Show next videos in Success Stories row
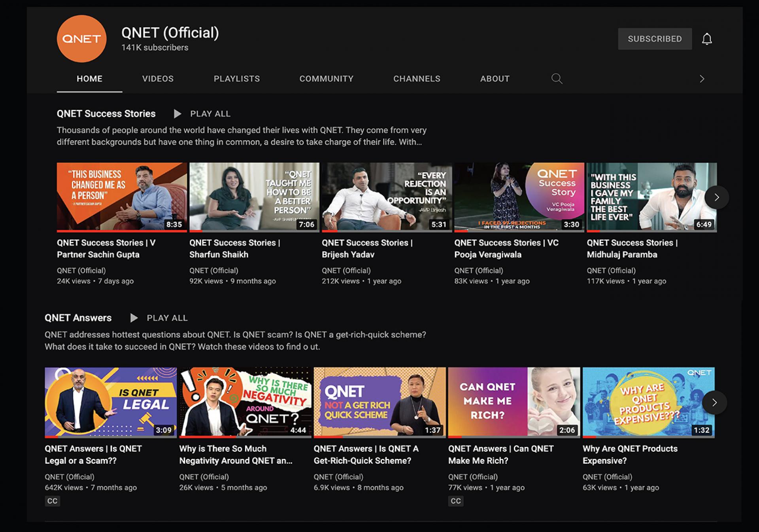Image resolution: width=759 pixels, height=532 pixels. pos(716,197)
